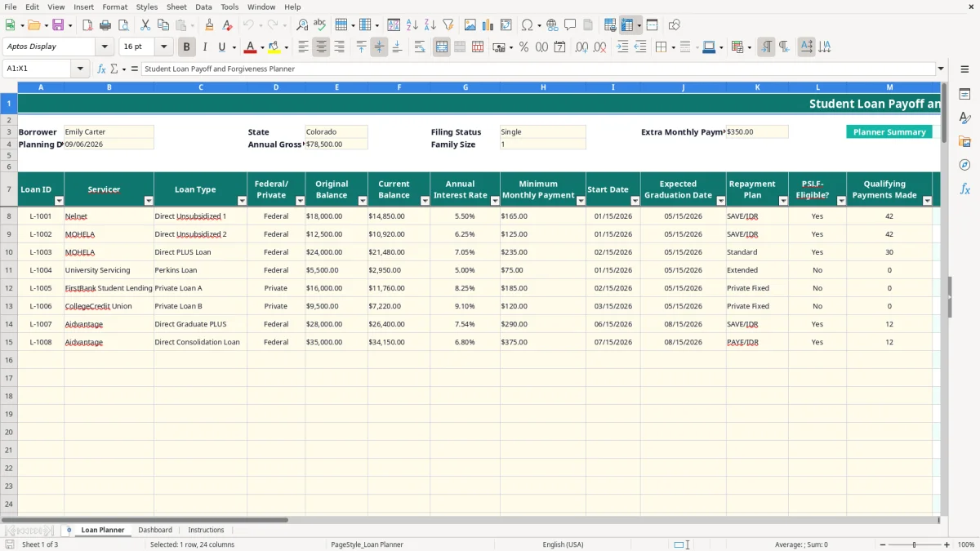Viewport: 980px width, 551px height.
Task: Increase the cell indent
Action: 622,47
